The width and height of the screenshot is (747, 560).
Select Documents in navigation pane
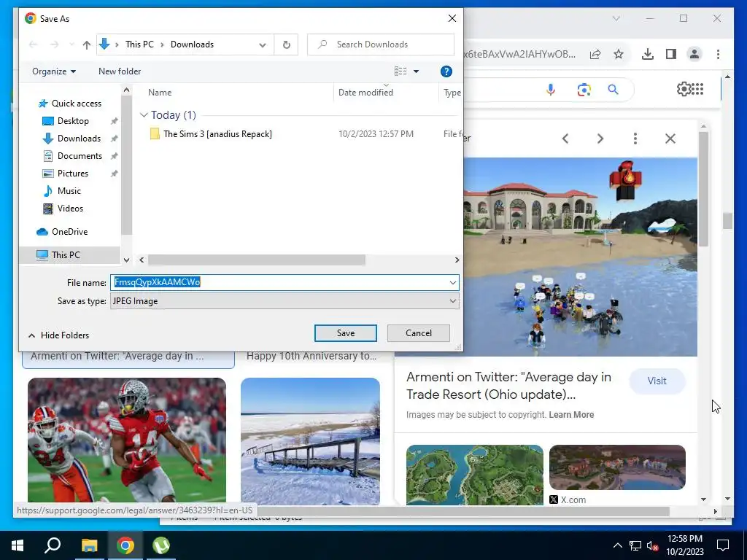tap(72, 156)
